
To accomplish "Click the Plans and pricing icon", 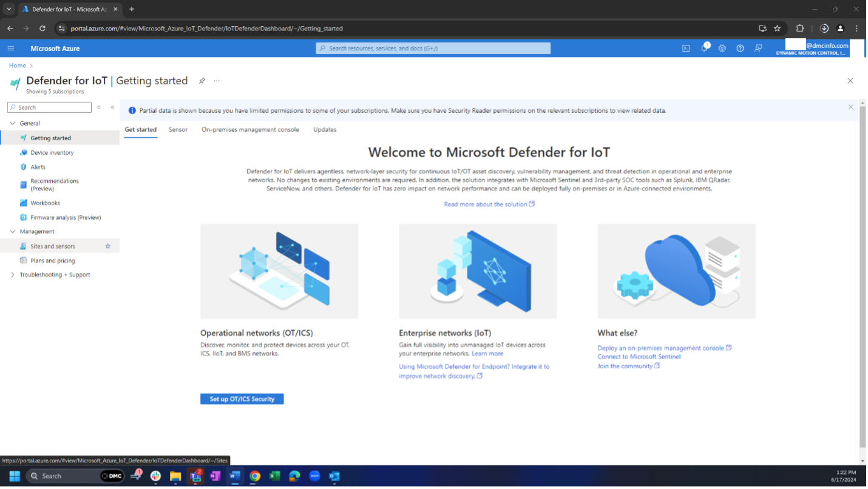I will [23, 261].
